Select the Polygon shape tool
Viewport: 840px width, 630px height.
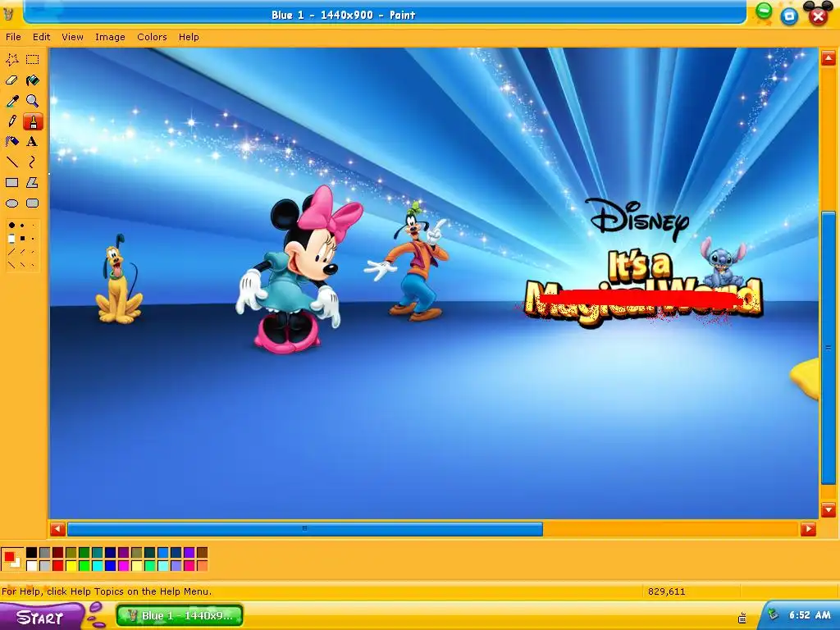pyautogui.click(x=32, y=183)
